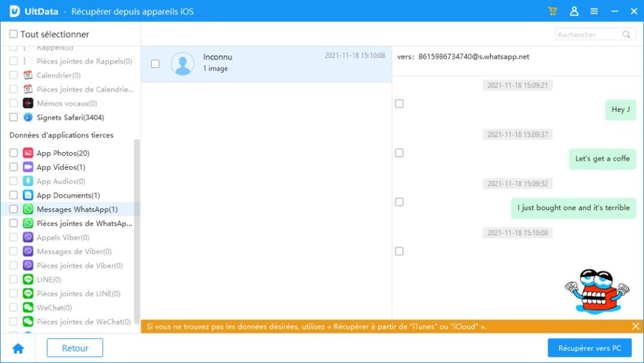The height and width of the screenshot is (363, 644).
Task: Click the Messages de Viber icon
Action: 28,251
